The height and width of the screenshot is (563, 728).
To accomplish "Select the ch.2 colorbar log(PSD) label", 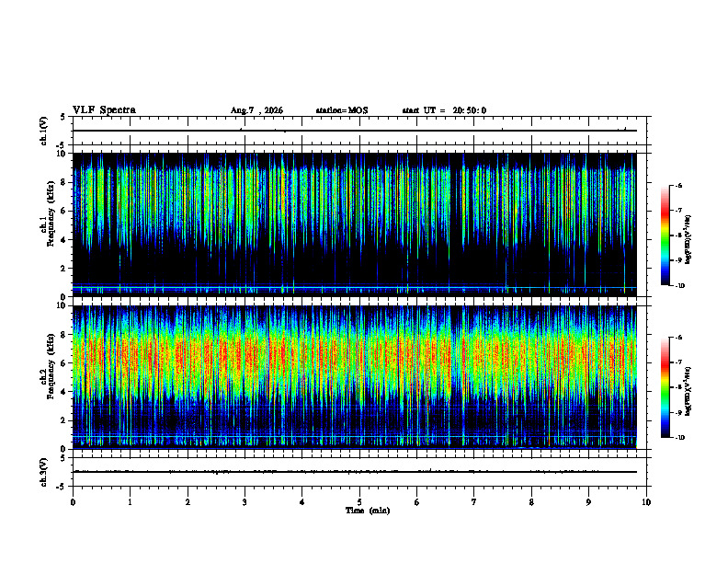I will pos(688,392).
